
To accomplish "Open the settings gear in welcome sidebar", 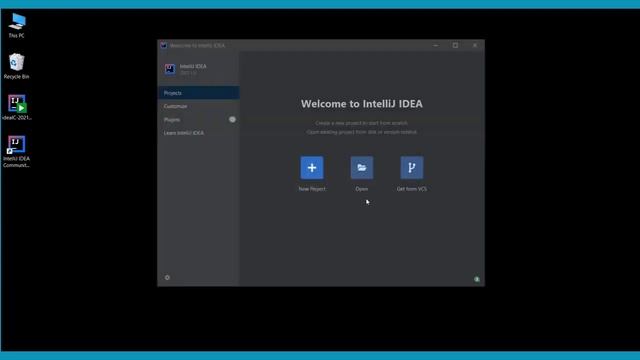I will (167, 278).
